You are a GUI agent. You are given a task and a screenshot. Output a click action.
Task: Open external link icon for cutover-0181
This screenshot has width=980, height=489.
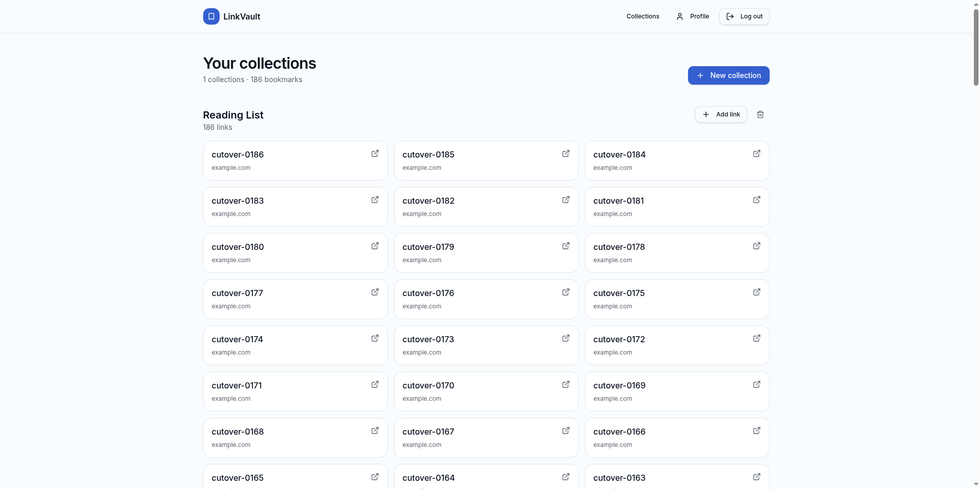click(757, 200)
